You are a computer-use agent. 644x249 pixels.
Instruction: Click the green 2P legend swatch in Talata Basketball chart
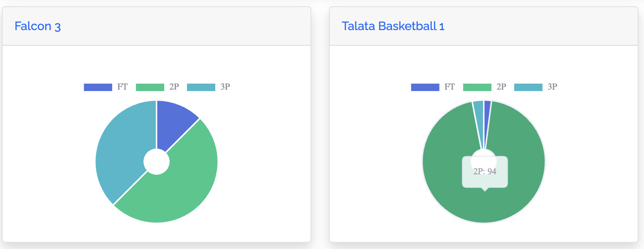477,87
